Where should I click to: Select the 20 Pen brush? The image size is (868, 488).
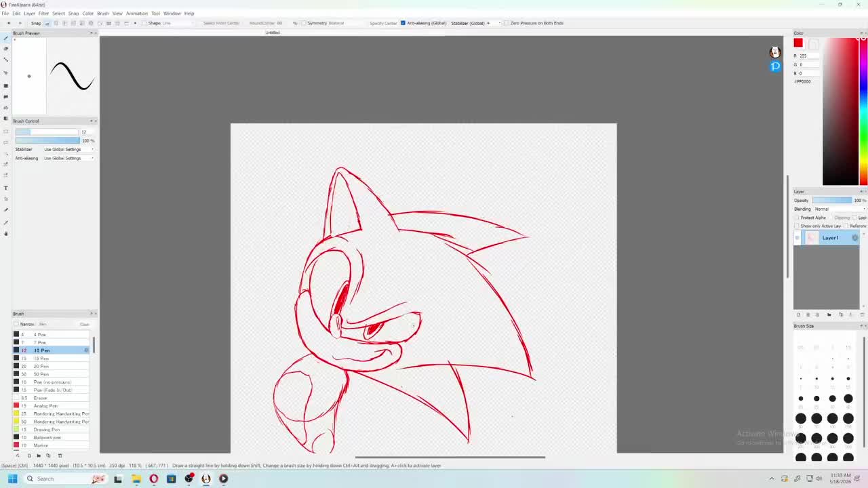click(x=41, y=366)
